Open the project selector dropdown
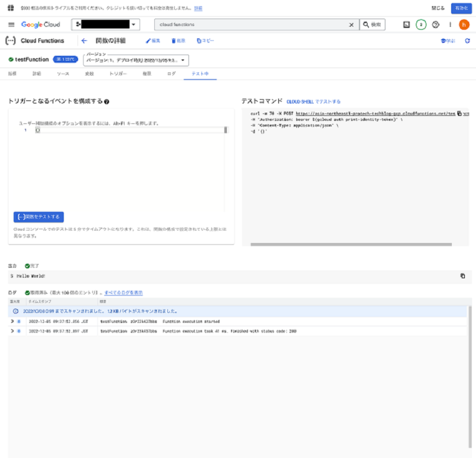Viewport: 476px width, 458px height. [x=105, y=25]
